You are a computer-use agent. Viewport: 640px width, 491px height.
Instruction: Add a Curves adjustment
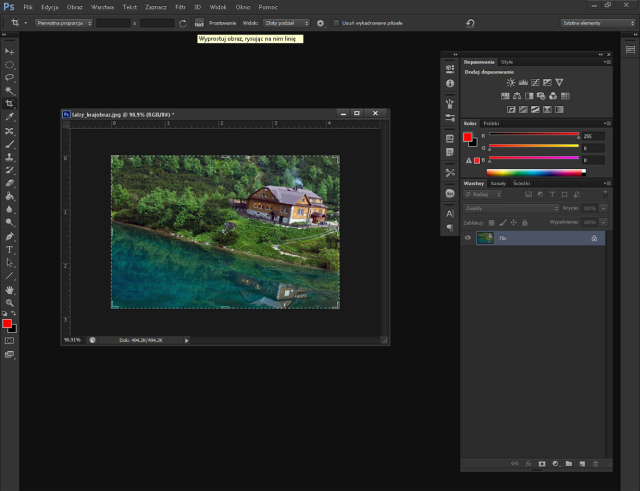click(x=535, y=82)
